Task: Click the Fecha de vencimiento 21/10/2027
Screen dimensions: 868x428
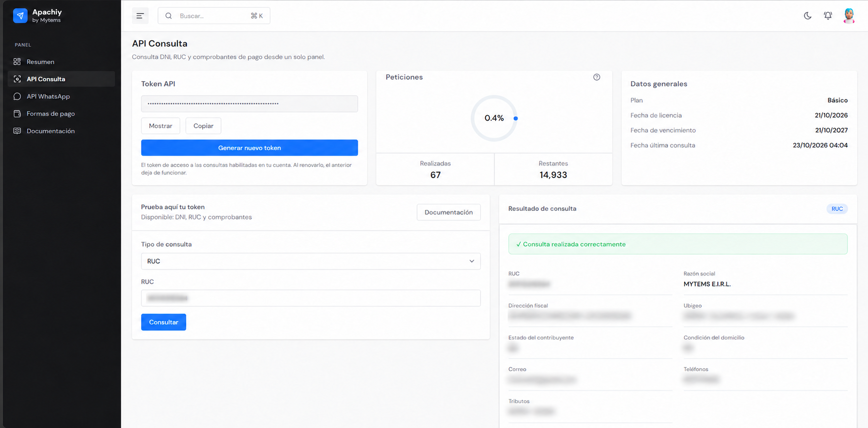Action: coord(831,130)
